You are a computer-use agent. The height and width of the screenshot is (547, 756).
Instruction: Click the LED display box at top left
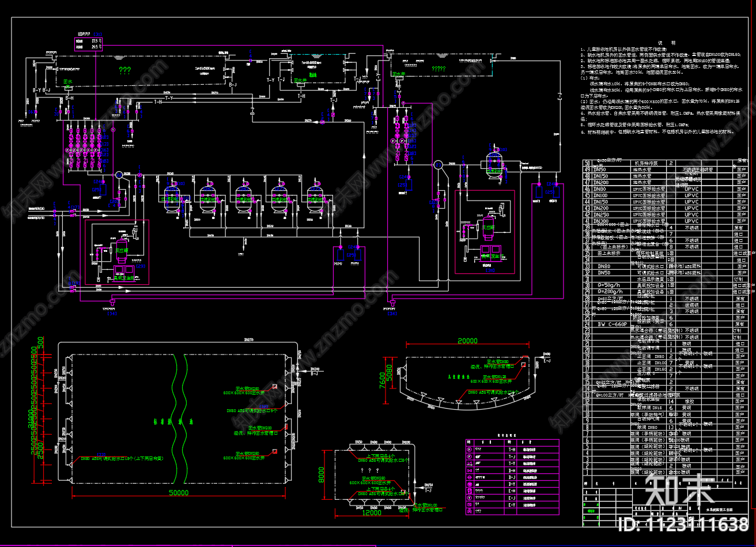tap(89, 43)
